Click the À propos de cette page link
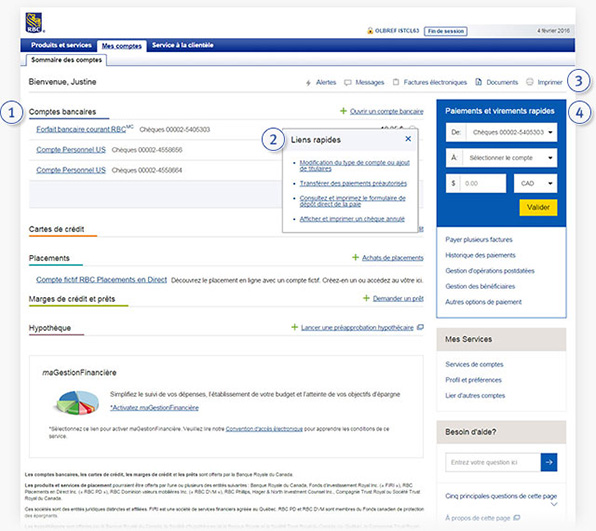The width and height of the screenshot is (596, 531). [x=478, y=518]
